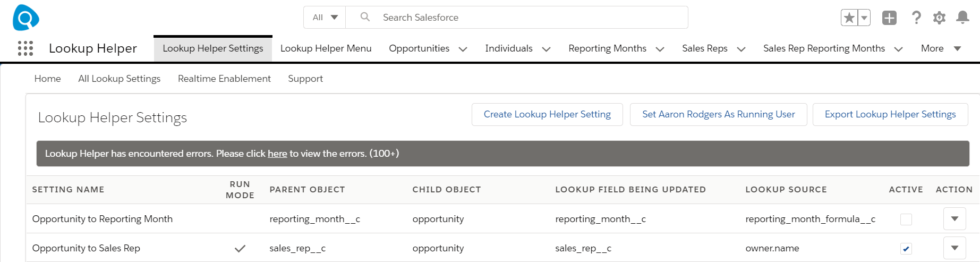Click the Lookup Field Being Updated header
Viewport: 980px width, 262px height.
click(630, 190)
